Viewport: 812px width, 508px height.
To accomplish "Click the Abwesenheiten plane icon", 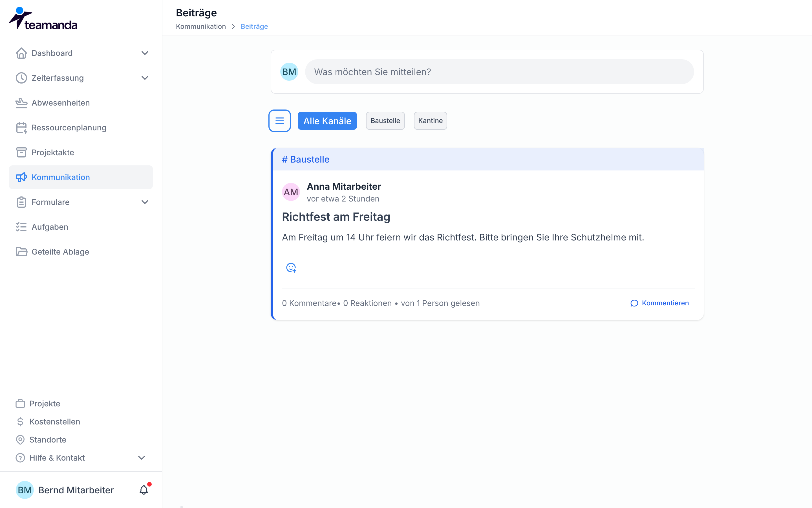I will 21,103.
